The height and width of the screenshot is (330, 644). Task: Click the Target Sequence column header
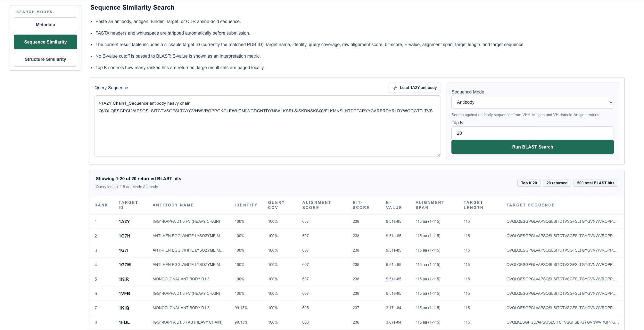pyautogui.click(x=531, y=205)
